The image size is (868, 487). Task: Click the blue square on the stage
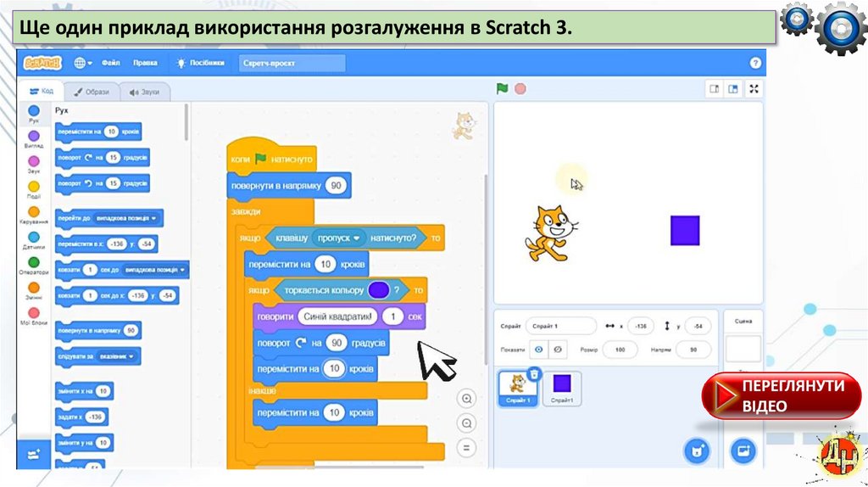[x=685, y=231]
